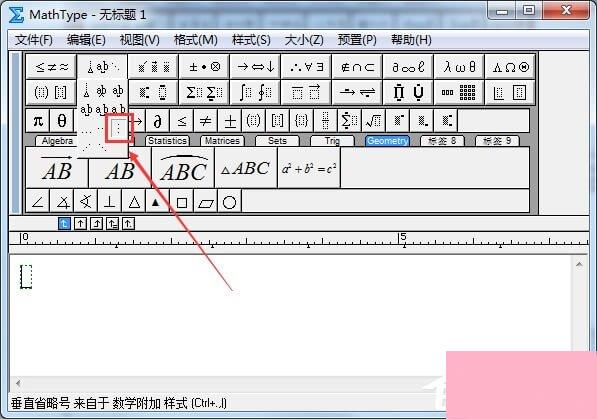Insert the square symbol

182,201
